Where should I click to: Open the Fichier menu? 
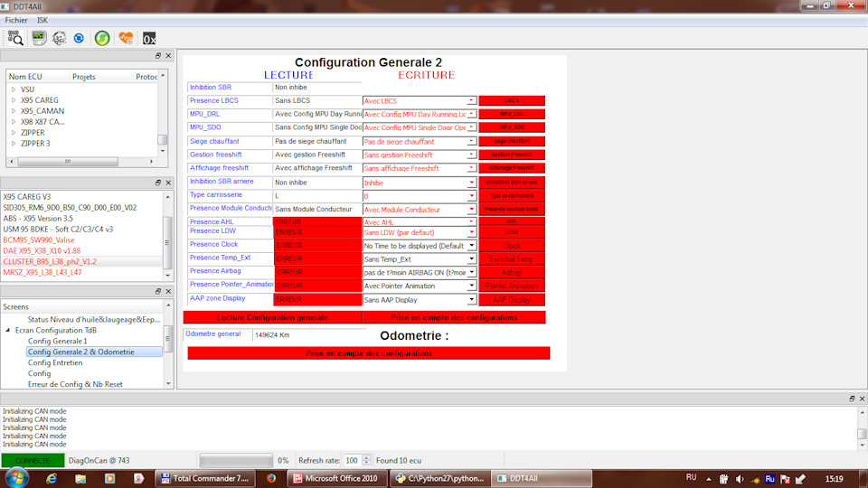click(16, 19)
